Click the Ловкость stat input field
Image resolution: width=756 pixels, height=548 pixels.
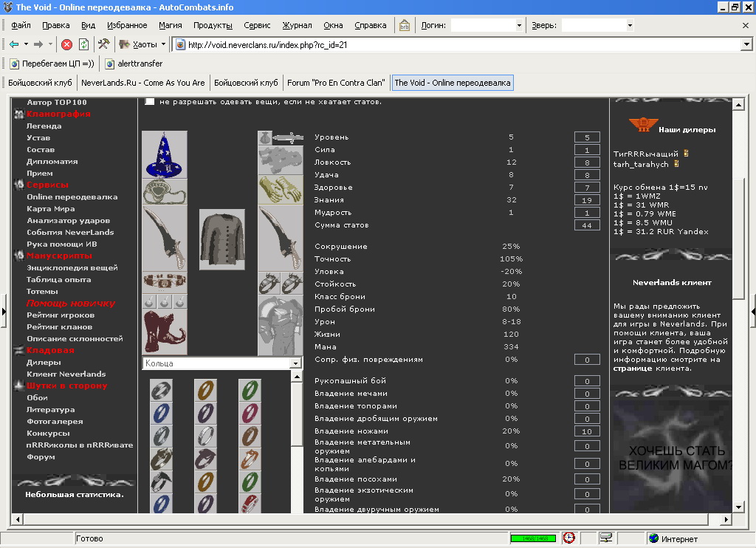(587, 162)
